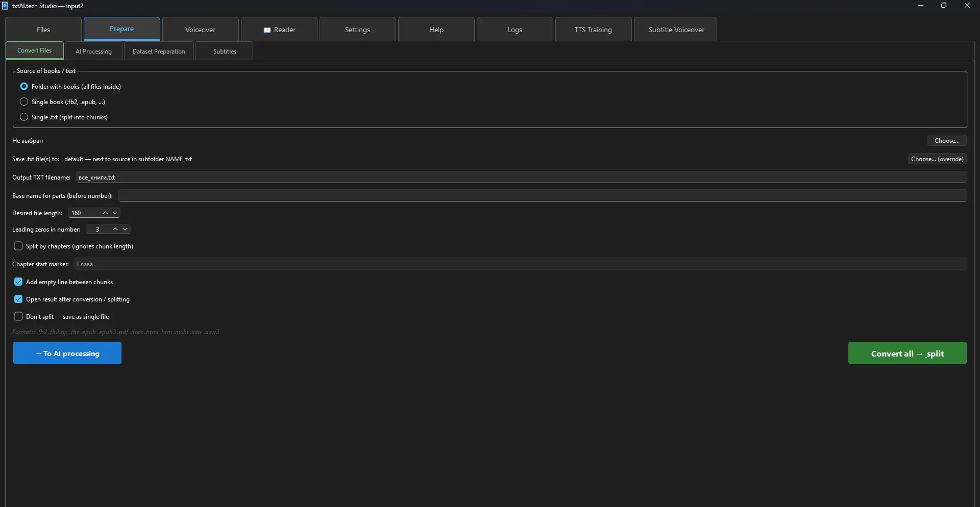Image resolution: width=980 pixels, height=507 pixels.
Task: Open the Subtitles sub-tab
Action: point(225,50)
